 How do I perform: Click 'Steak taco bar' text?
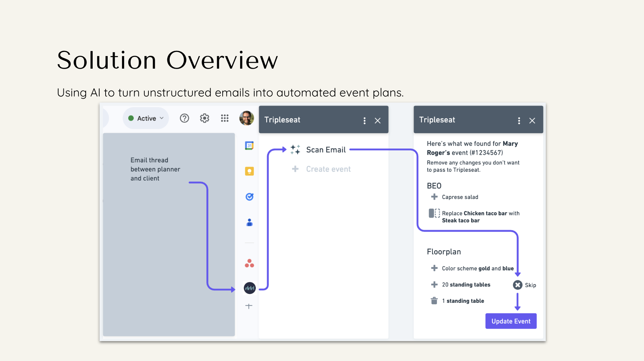(x=461, y=221)
